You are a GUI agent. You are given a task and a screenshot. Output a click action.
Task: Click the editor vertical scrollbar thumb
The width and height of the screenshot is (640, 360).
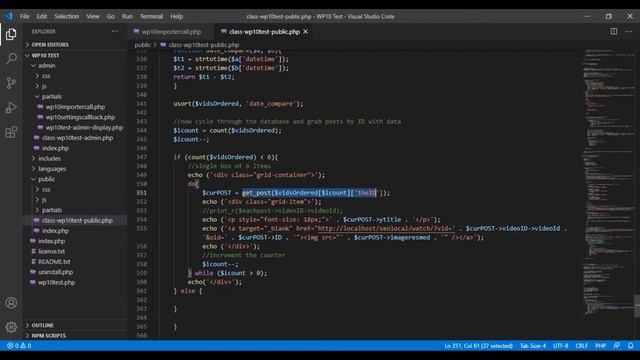[637, 305]
